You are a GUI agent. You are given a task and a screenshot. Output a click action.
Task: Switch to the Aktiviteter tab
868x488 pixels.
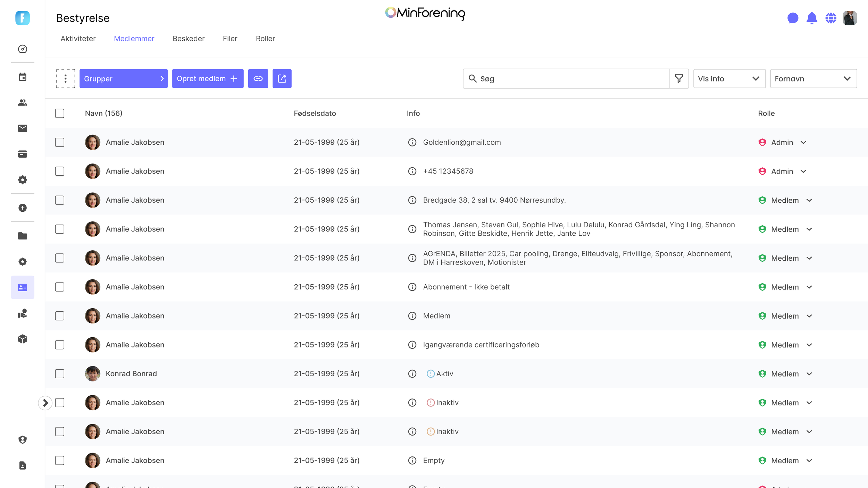pos(78,39)
